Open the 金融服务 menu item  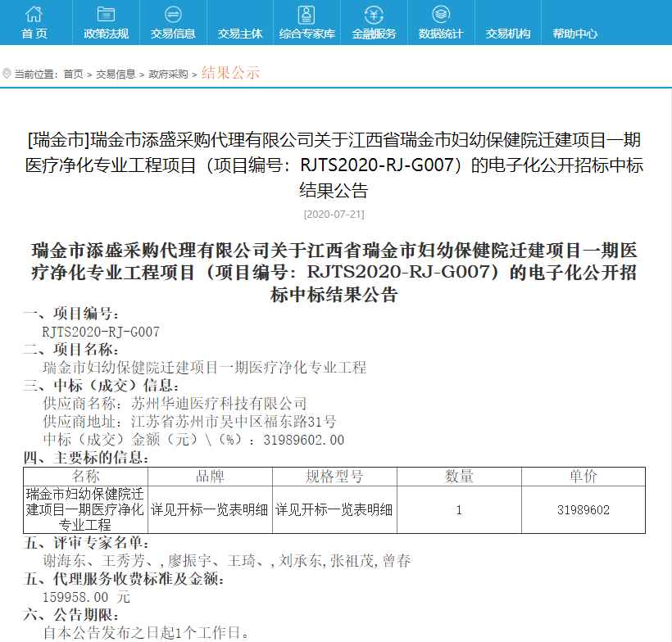374,34
